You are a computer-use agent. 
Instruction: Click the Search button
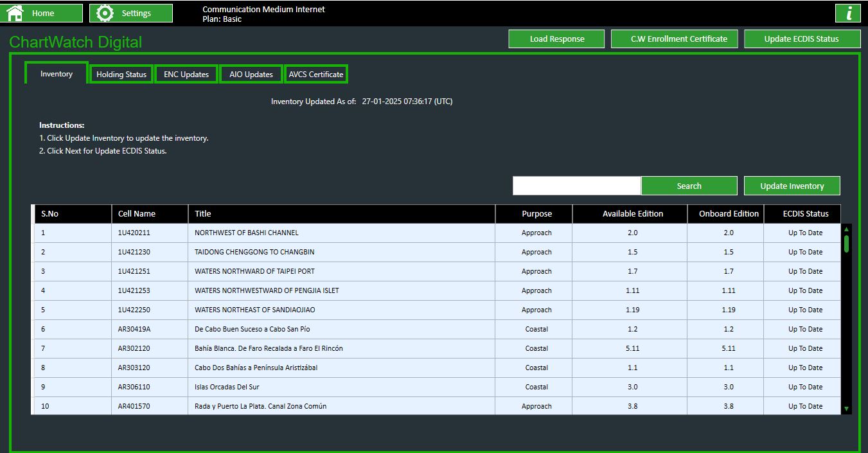[689, 185]
